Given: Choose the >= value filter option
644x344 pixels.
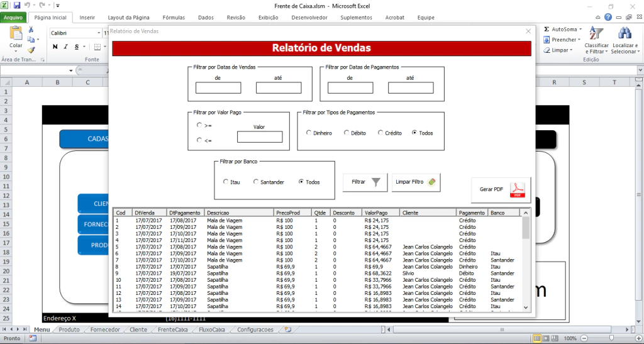Looking at the screenshot, I should 199,125.
